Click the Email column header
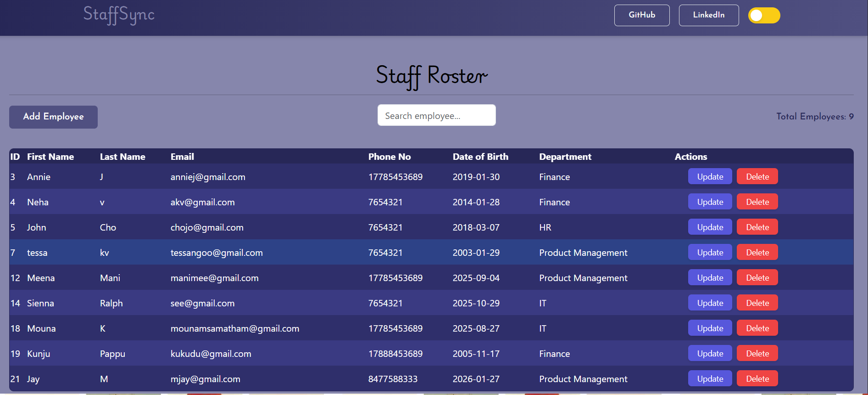 pos(182,157)
